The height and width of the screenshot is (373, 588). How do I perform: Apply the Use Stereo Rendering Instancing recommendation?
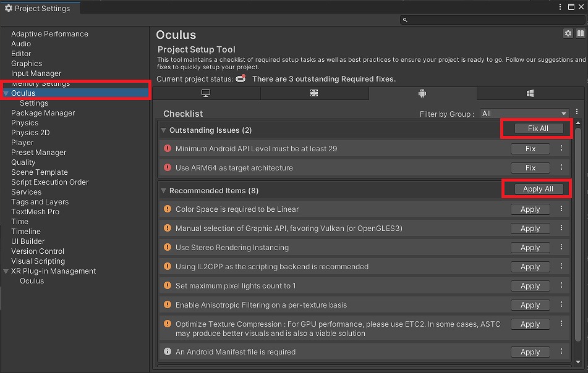[530, 248]
